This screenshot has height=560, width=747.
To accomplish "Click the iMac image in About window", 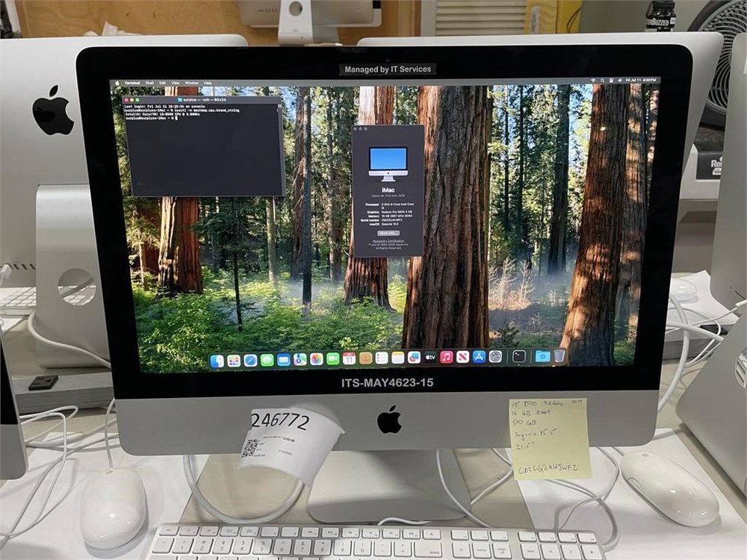I will click(x=388, y=164).
